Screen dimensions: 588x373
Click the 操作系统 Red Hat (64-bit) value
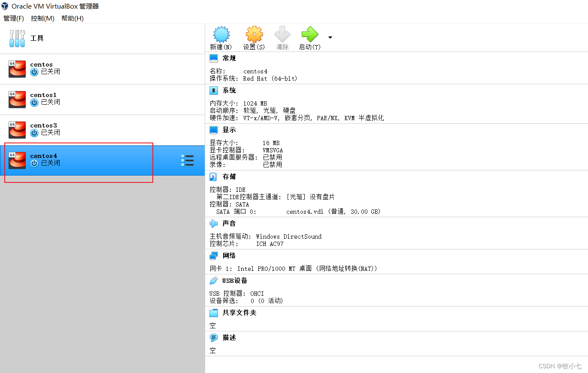(270, 79)
